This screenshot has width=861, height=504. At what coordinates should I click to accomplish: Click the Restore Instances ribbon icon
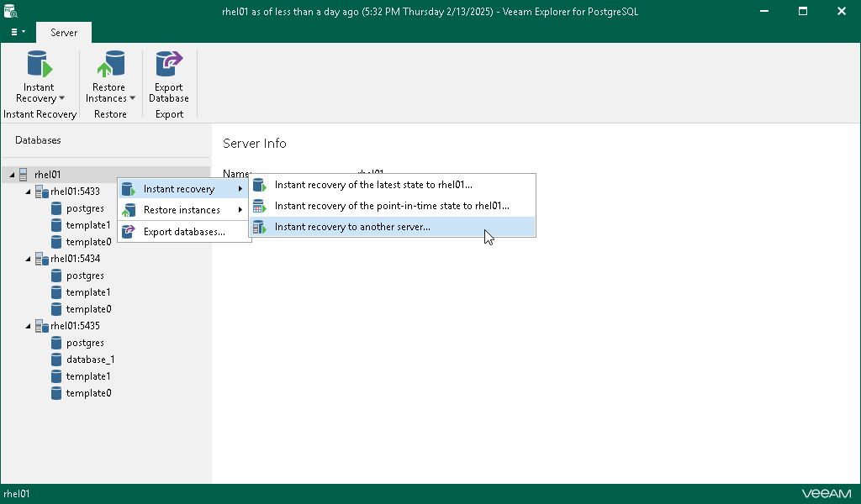pos(110,64)
